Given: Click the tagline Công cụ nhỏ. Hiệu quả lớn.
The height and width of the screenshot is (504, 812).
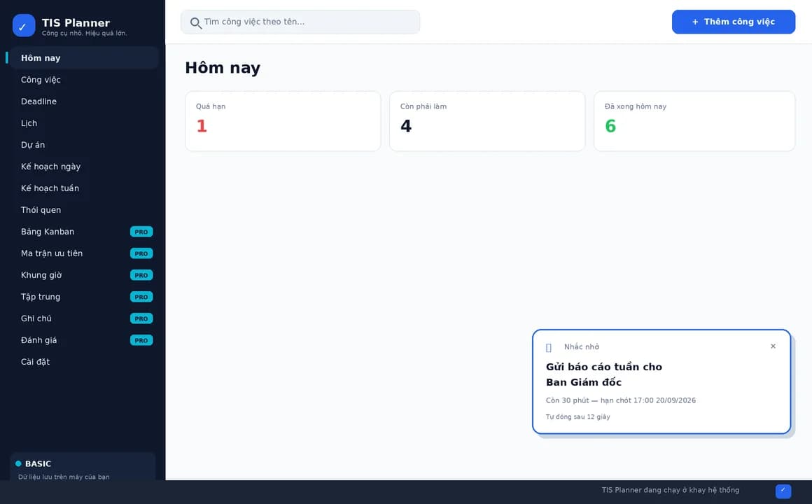Looking at the screenshot, I should point(85,33).
